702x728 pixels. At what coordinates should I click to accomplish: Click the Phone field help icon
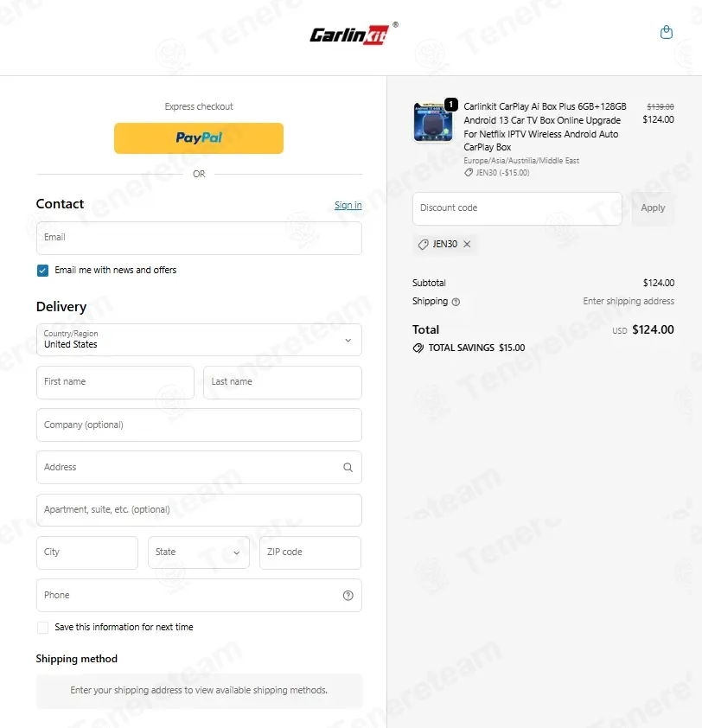pos(348,595)
